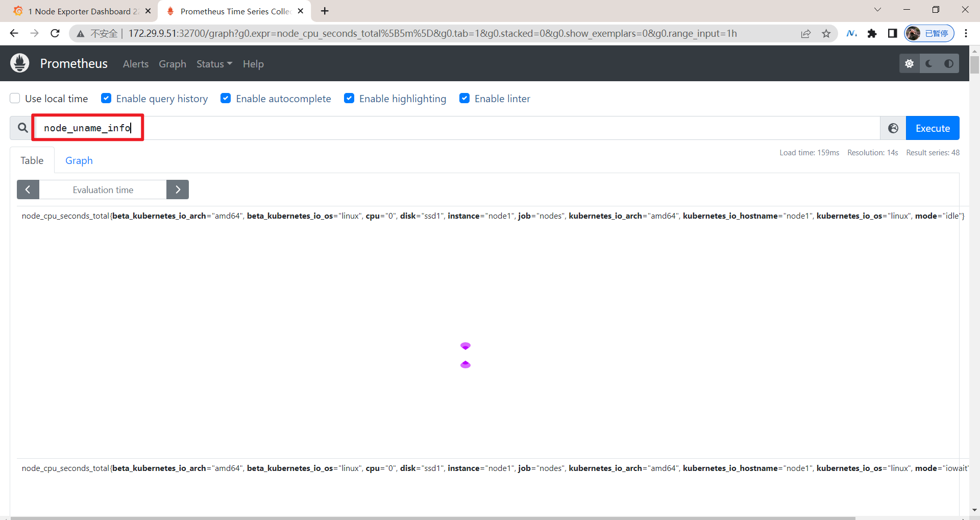
Task: Click the Evaluation time field
Action: pos(103,190)
